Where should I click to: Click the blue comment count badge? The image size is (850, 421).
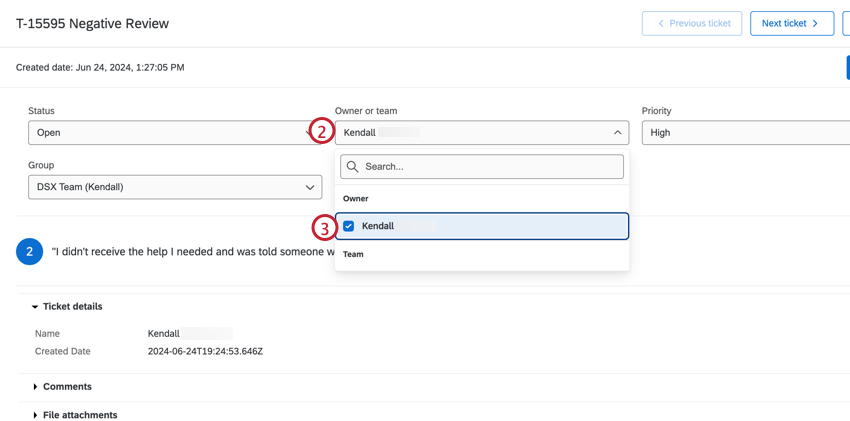coord(29,252)
